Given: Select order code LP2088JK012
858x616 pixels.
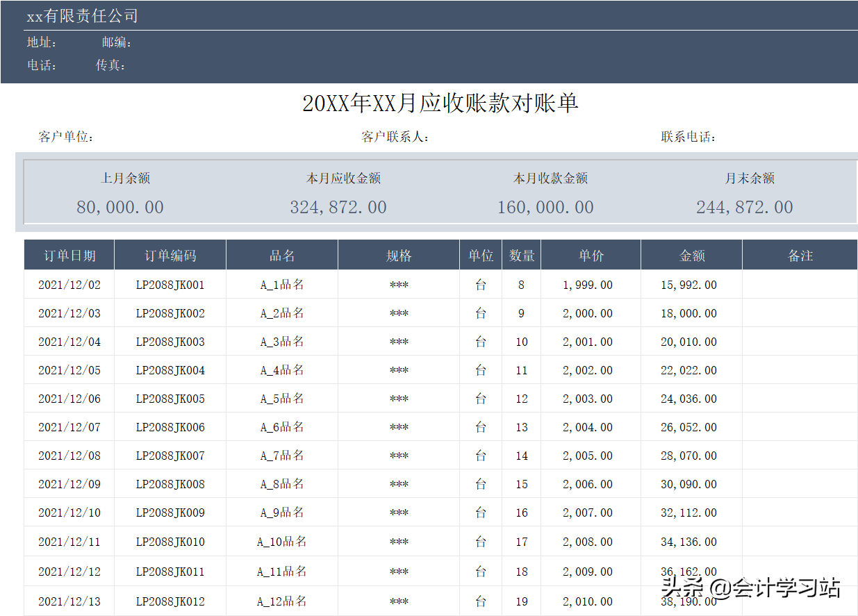Looking at the screenshot, I should coord(170,601).
